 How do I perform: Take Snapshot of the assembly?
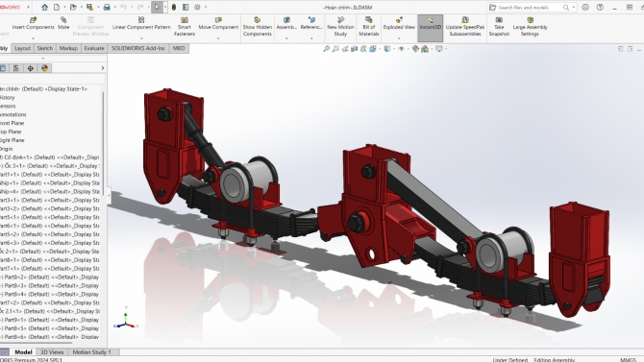tap(499, 27)
